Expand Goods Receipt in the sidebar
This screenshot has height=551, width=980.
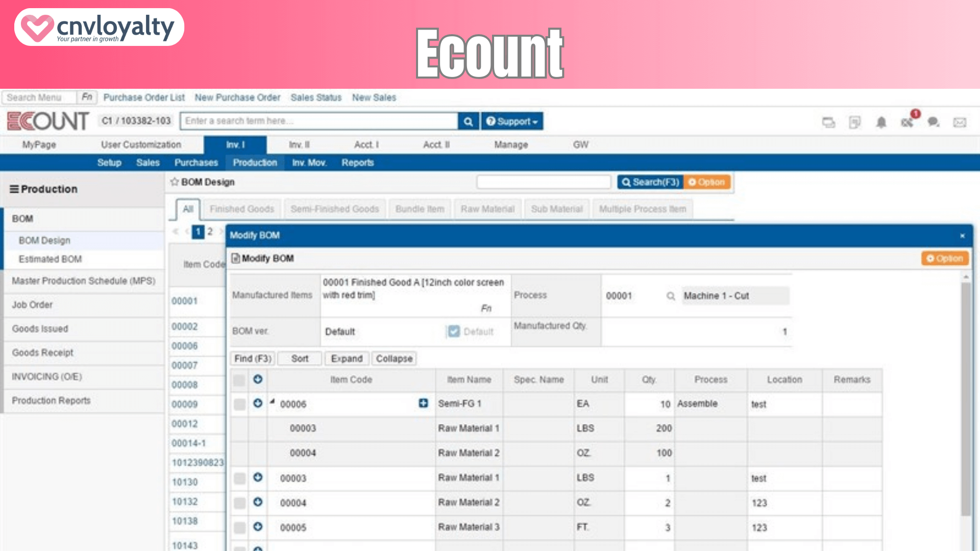[x=83, y=353]
